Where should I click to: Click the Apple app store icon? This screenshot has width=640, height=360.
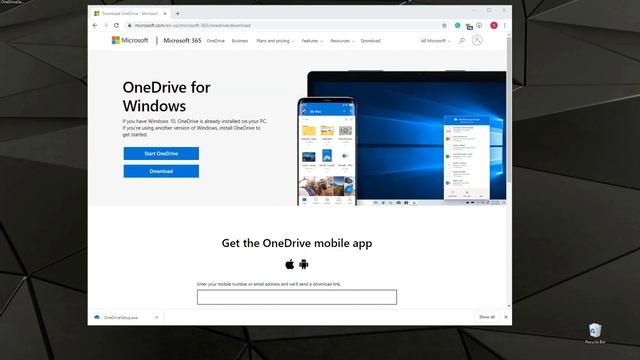[290, 264]
